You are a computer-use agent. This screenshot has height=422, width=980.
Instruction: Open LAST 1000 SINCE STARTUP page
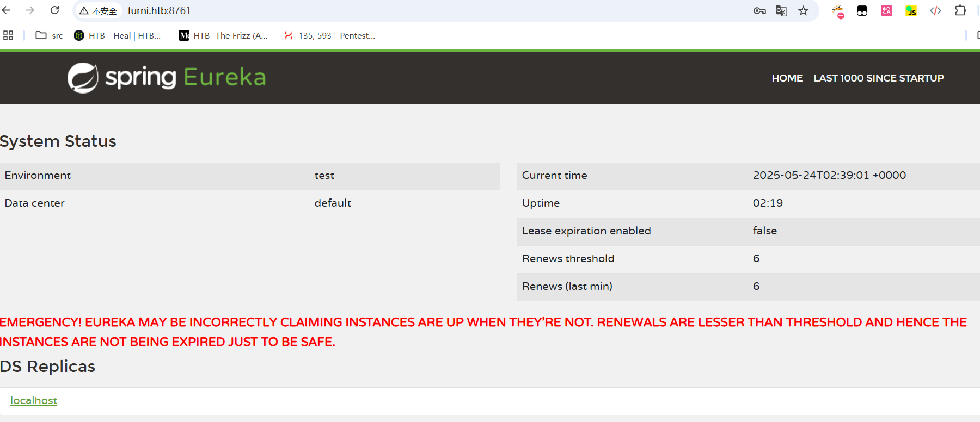coord(879,78)
